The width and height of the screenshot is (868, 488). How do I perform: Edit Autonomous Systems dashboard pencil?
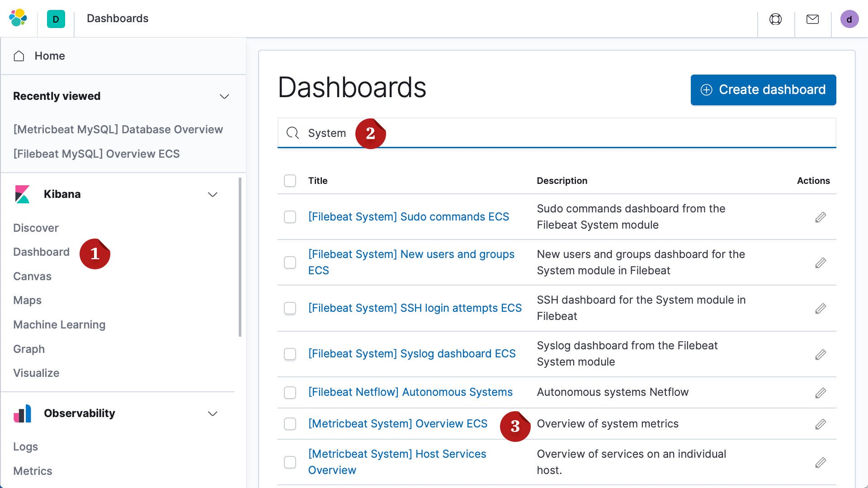pos(821,393)
